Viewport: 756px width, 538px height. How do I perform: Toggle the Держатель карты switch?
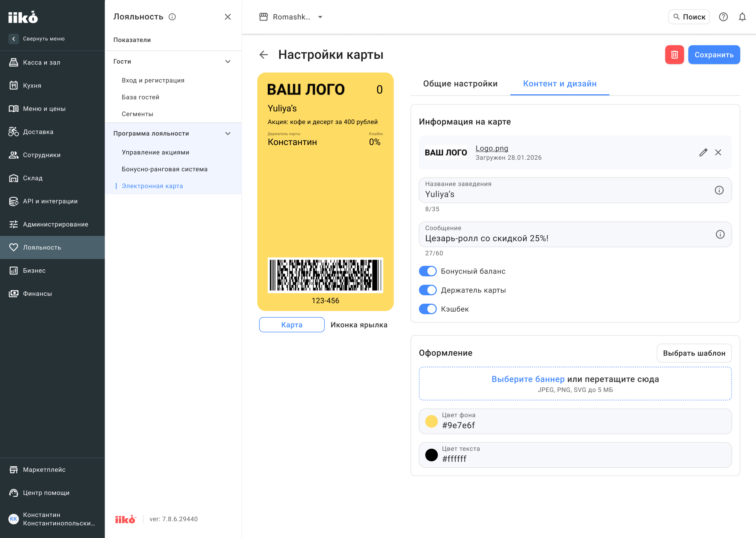coord(428,290)
